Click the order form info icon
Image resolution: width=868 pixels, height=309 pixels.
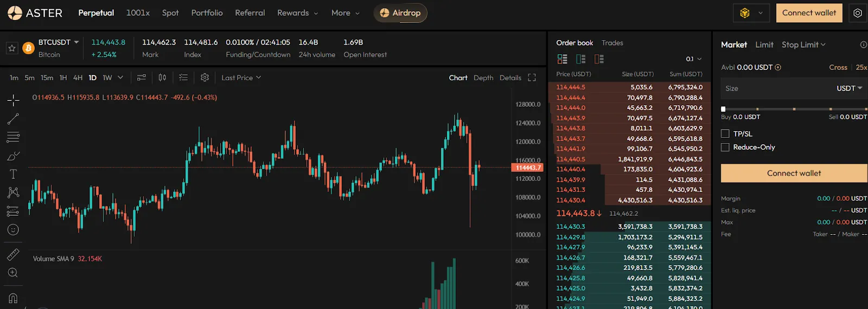point(864,45)
